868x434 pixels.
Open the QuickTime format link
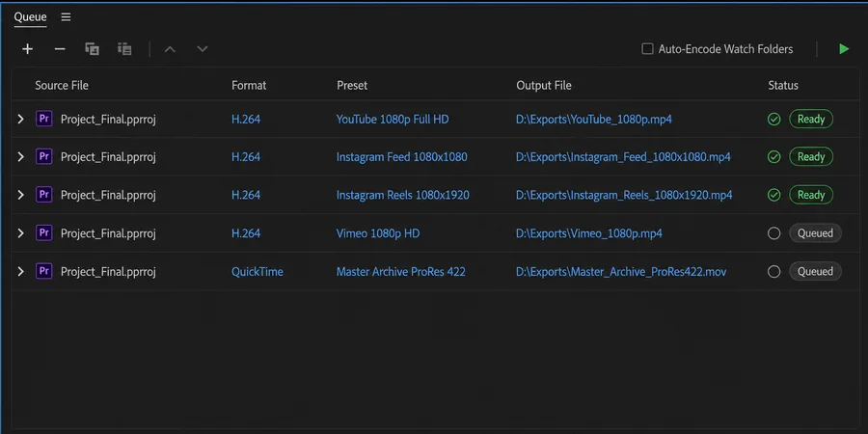click(258, 271)
